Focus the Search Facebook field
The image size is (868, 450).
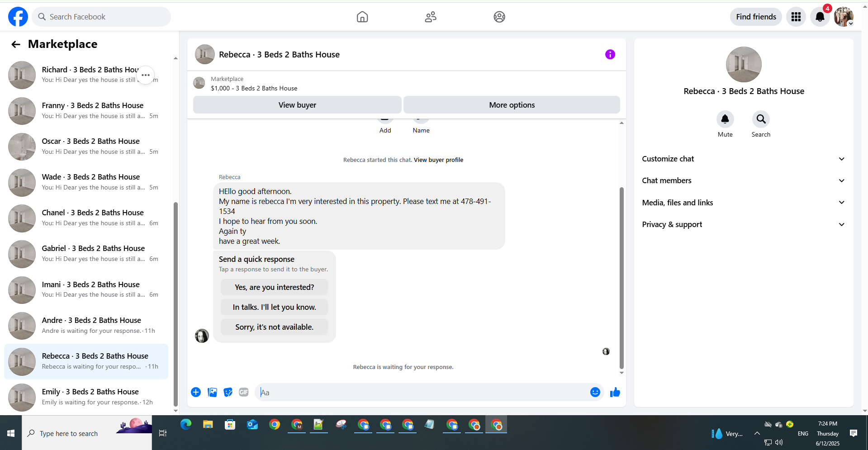(101, 17)
